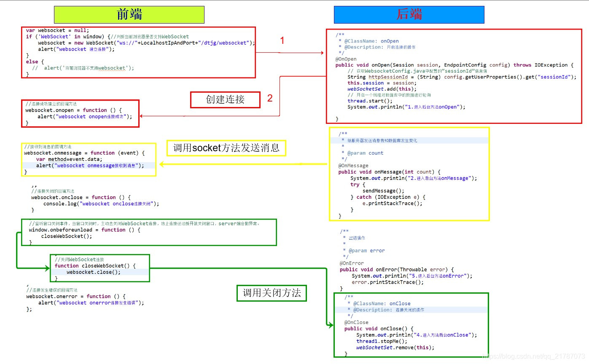Click 'function closeWebSocket() {' line
The image size is (589, 364).
pyautogui.click(x=95, y=265)
